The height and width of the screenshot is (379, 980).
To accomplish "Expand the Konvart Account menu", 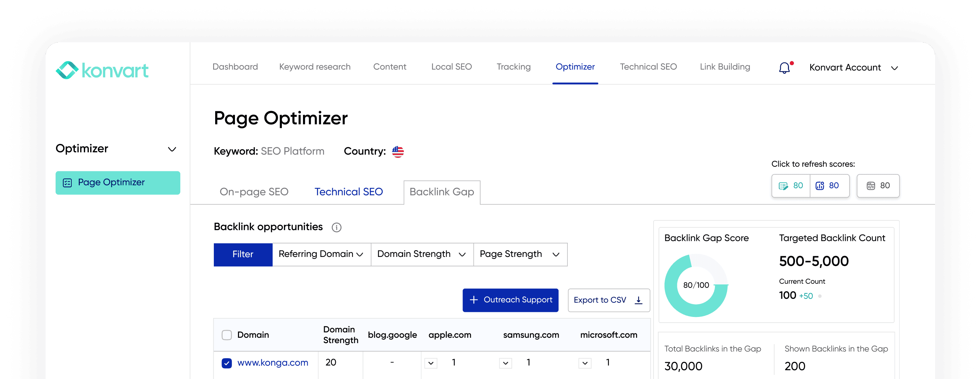I will click(x=895, y=68).
